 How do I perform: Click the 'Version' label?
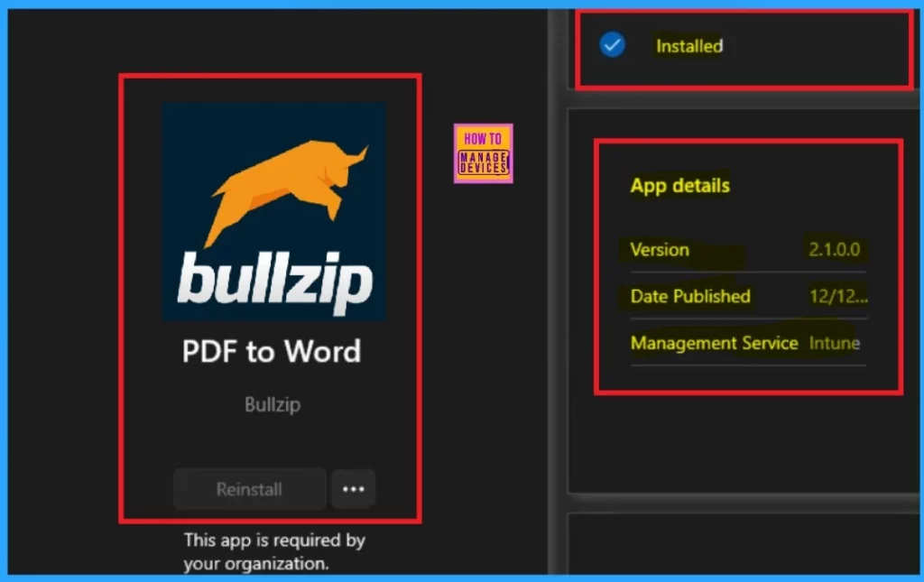pos(660,250)
